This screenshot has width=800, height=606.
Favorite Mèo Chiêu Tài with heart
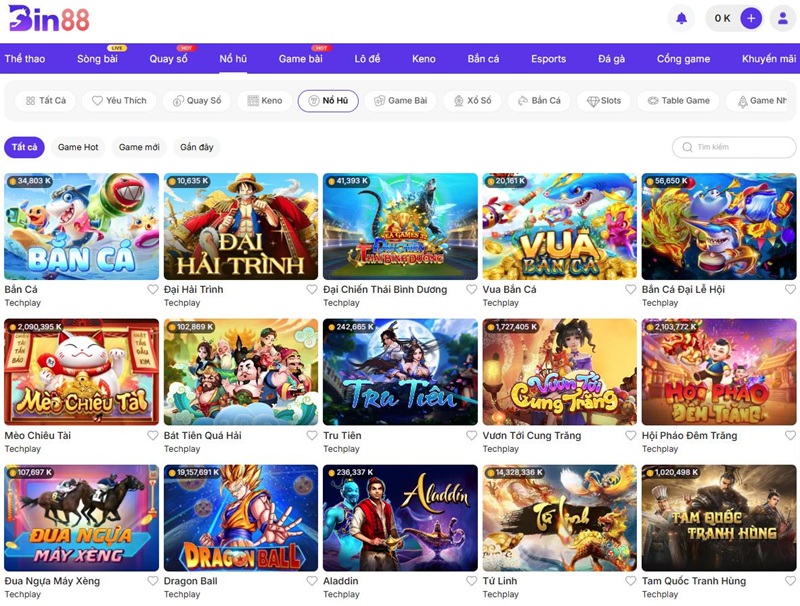point(153,435)
